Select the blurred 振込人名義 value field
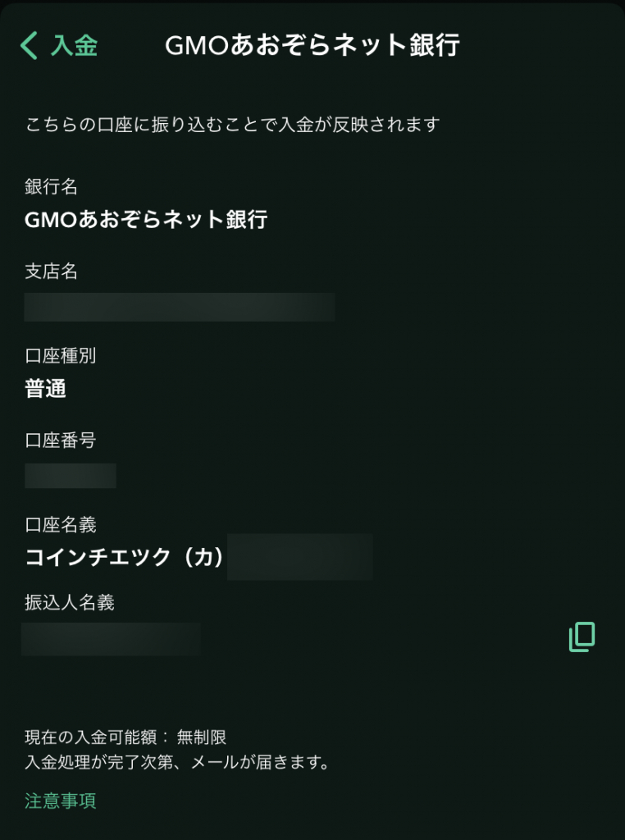This screenshot has height=840, width=625. [111, 639]
